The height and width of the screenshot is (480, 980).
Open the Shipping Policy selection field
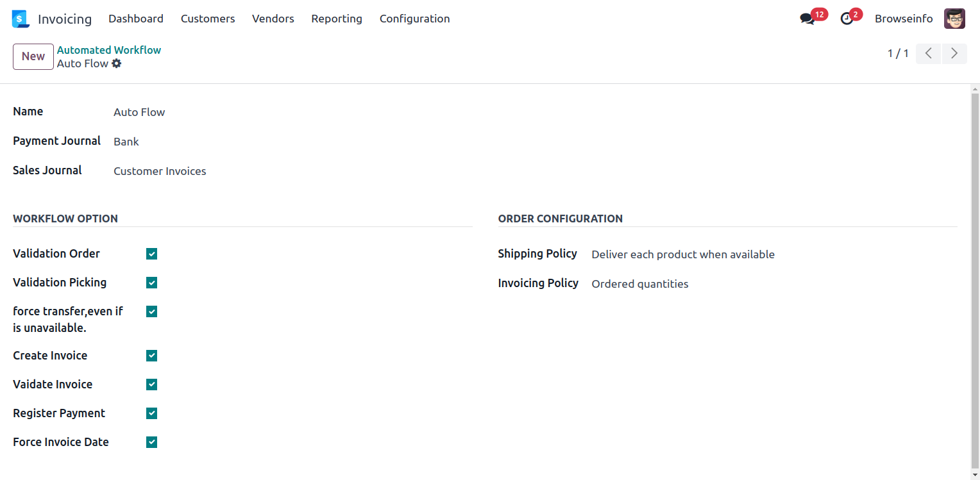[x=682, y=254]
